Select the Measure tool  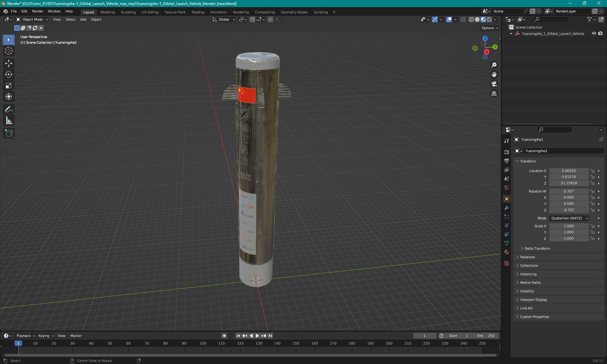pyautogui.click(x=9, y=121)
